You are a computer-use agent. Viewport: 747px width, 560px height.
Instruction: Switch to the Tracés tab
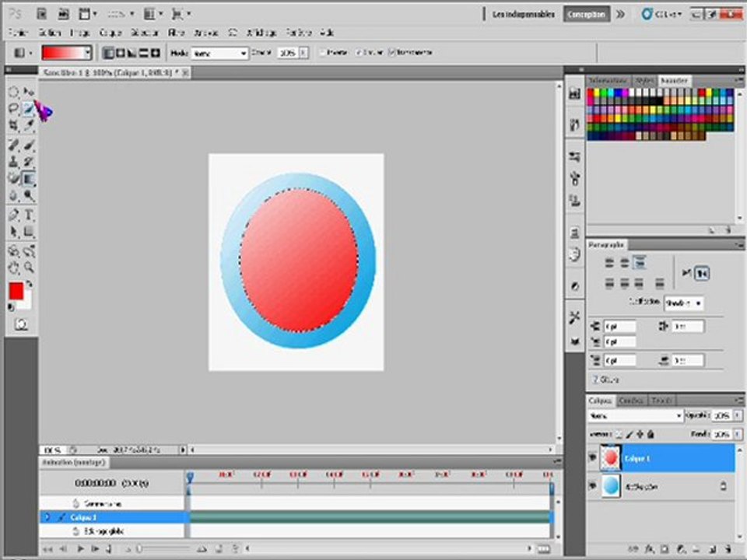coord(661,401)
